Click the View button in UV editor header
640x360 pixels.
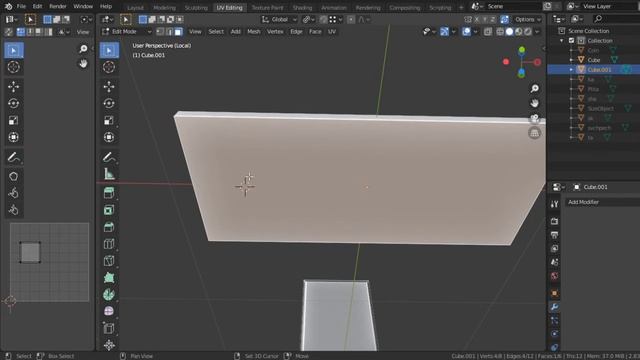(x=83, y=32)
